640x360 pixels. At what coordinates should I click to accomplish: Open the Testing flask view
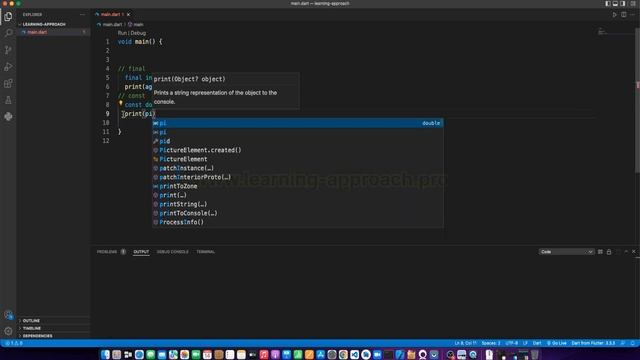pos(8,100)
